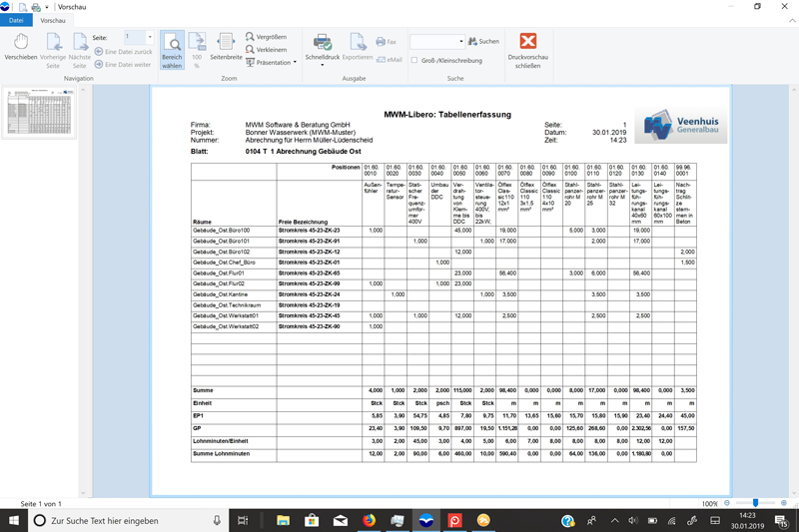Open the search text combo box dropdown
799x532 pixels.
coord(460,42)
